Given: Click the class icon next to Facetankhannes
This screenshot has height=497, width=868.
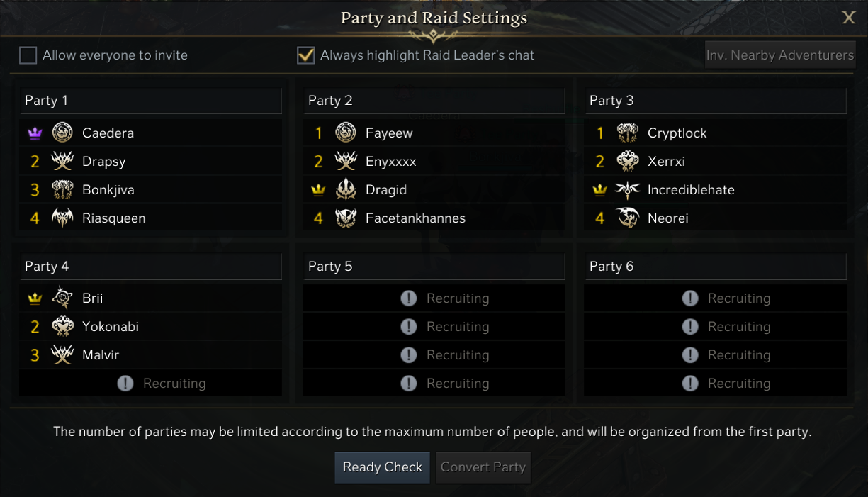Looking at the screenshot, I should [x=346, y=218].
